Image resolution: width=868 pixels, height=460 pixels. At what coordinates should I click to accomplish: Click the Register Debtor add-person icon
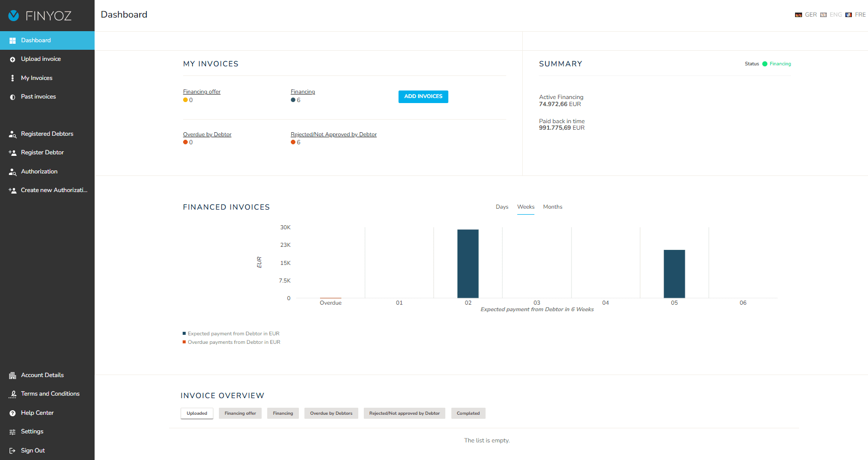pos(13,153)
